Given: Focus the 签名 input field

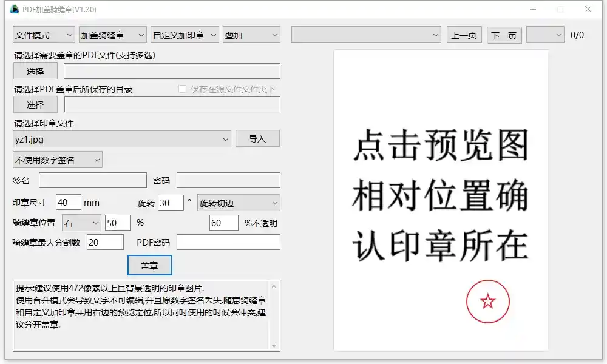Looking at the screenshot, I should [93, 180].
